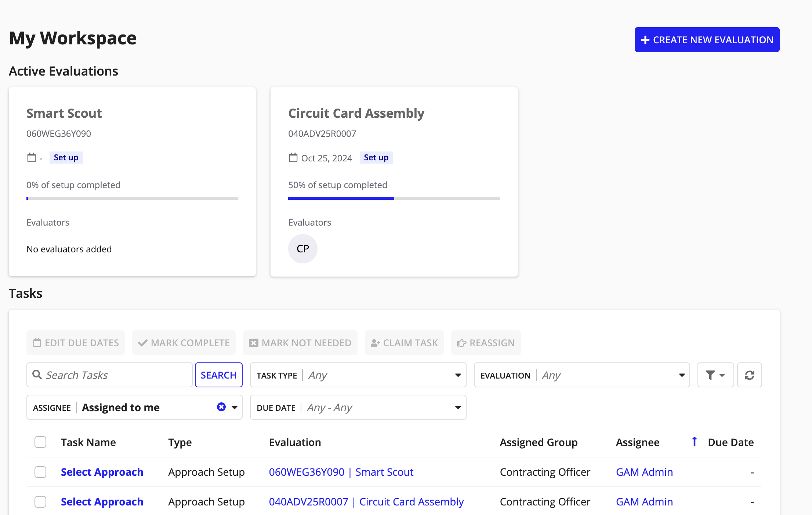The height and width of the screenshot is (515, 812).
Task: Sort by the Assignee column header
Action: click(638, 442)
